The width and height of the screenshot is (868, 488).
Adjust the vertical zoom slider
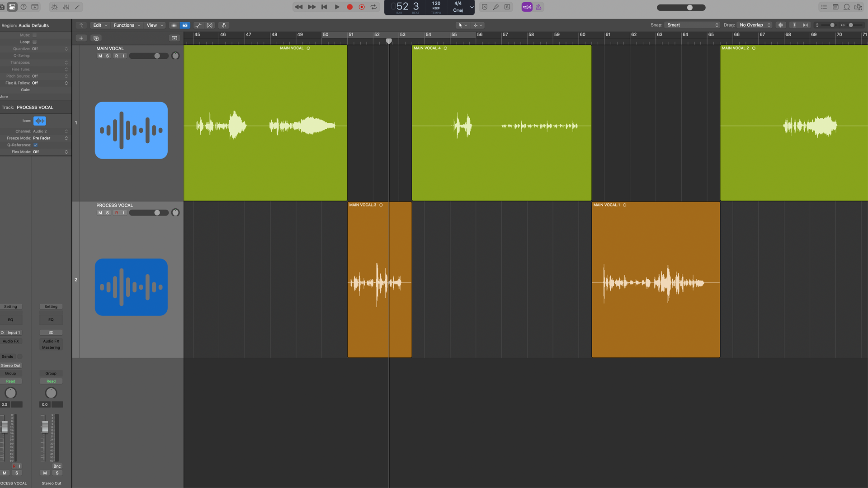pos(828,25)
